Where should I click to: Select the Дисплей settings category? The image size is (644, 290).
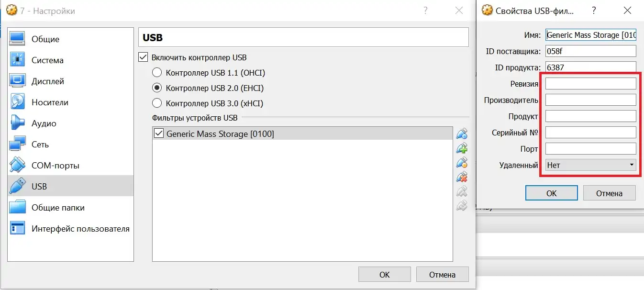pos(48,81)
